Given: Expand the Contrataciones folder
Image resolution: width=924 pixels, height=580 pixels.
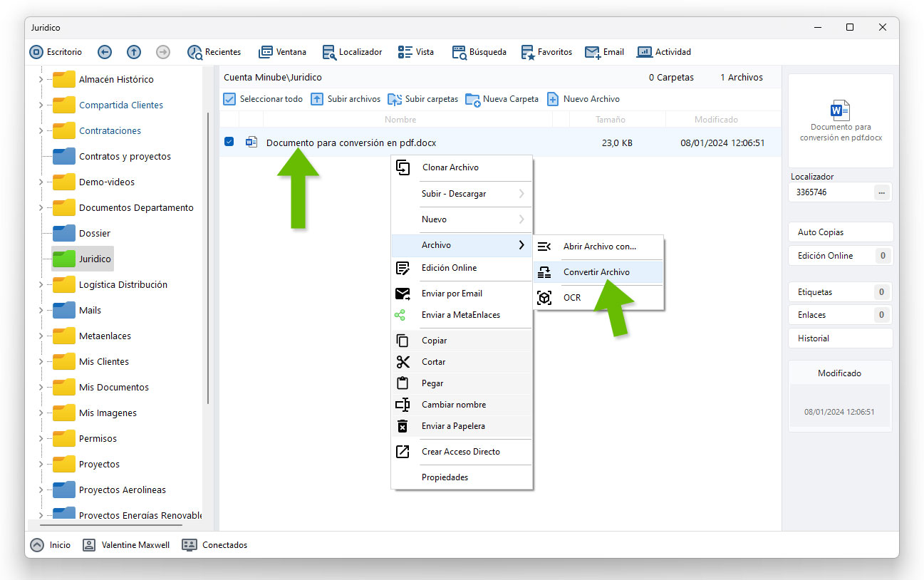Looking at the screenshot, I should [41, 131].
